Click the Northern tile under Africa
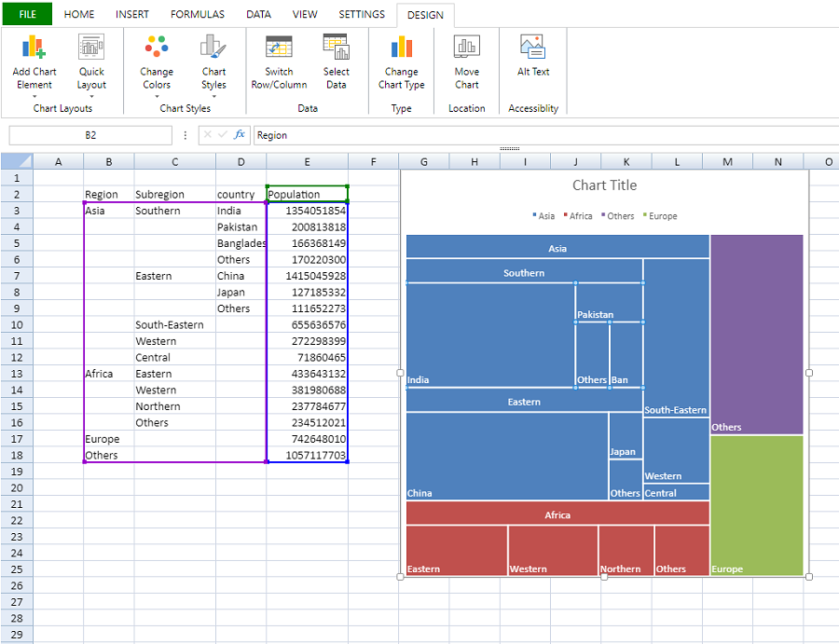 click(x=626, y=551)
